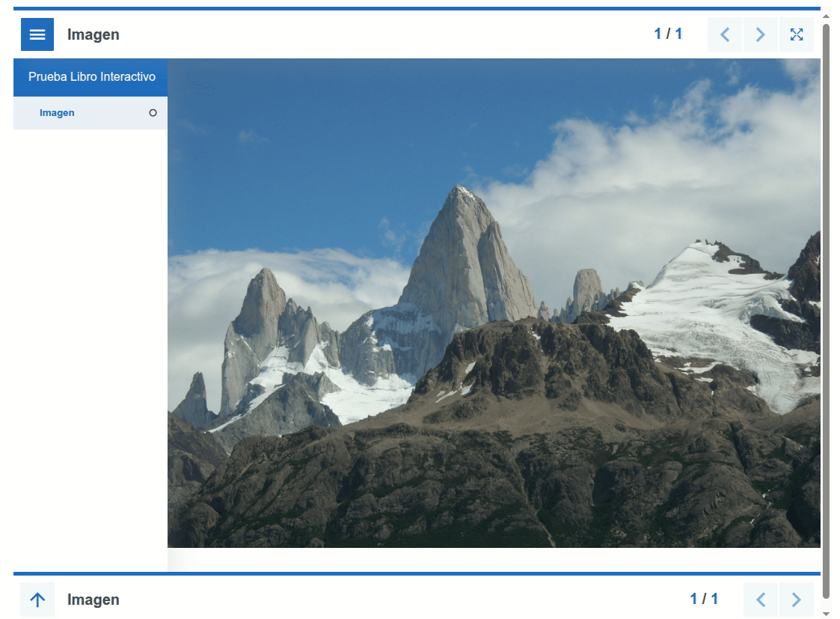Select Prueba Libro Interactivo book title
The width and height of the screenshot is (840, 619).
[91, 77]
